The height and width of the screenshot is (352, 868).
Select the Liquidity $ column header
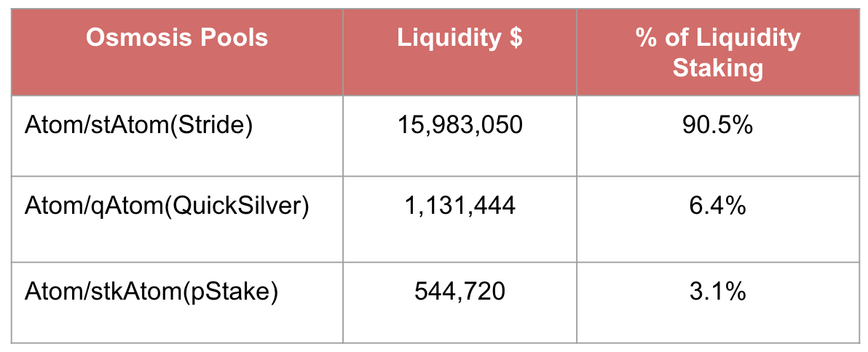(459, 38)
